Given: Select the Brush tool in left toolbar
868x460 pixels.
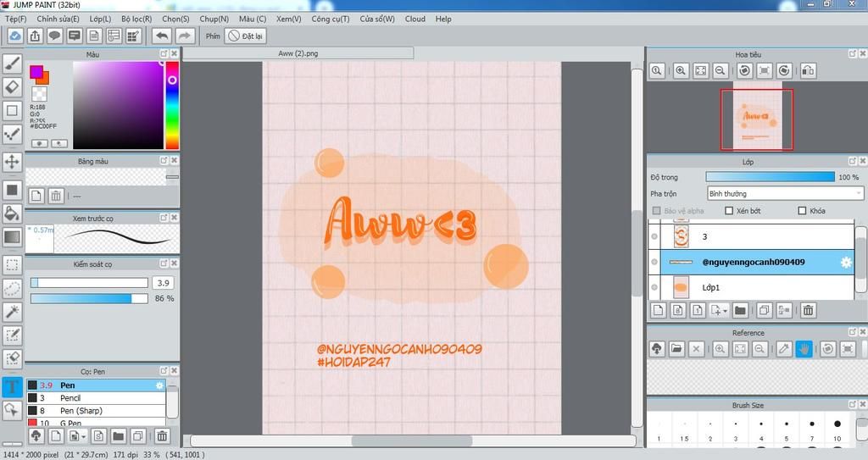Looking at the screenshot, I should [x=12, y=64].
